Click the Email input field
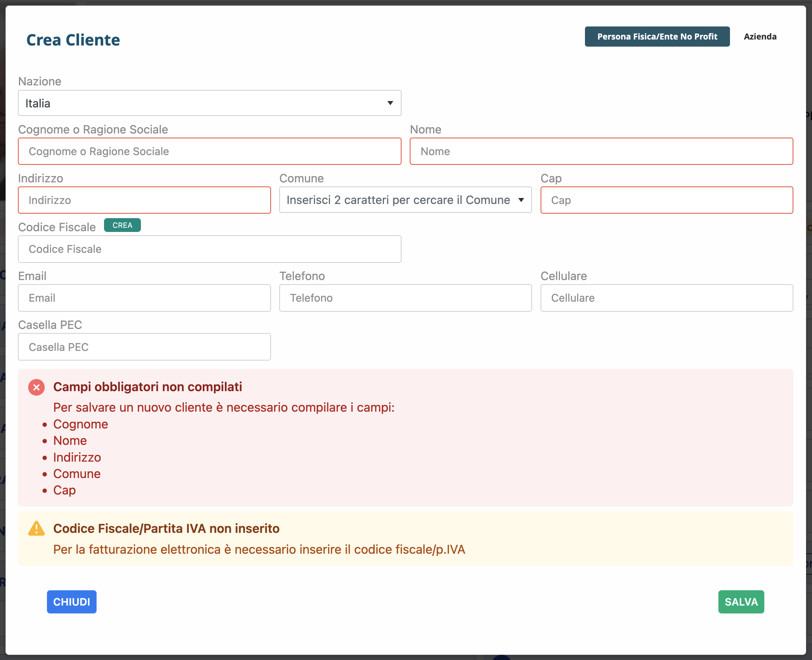The width and height of the screenshot is (812, 660). [144, 298]
